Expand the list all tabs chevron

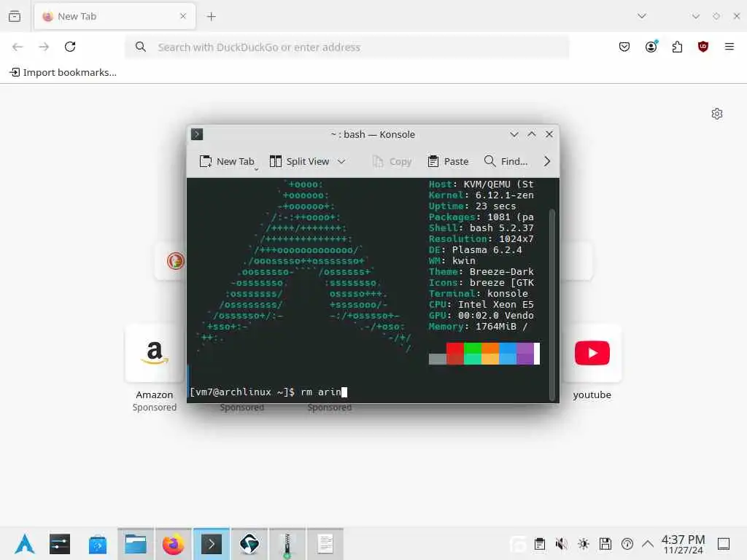[x=642, y=16]
